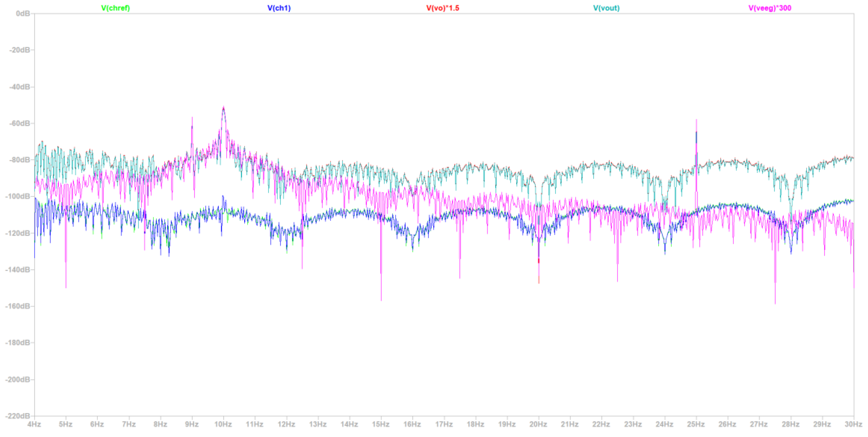The height and width of the screenshot is (437, 868).
Task: Click the 10Hz horizontal axis label
Action: tap(223, 424)
